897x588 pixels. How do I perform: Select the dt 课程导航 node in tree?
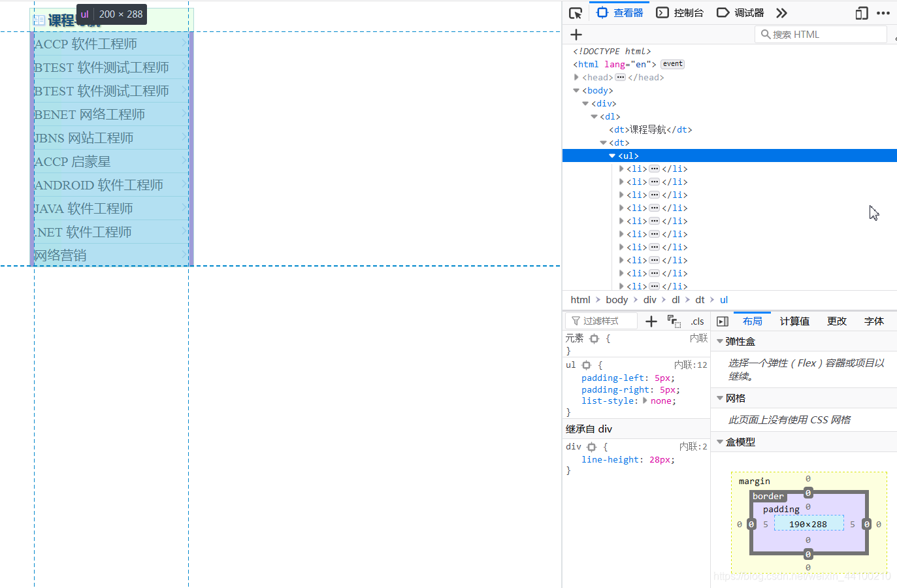(x=651, y=129)
